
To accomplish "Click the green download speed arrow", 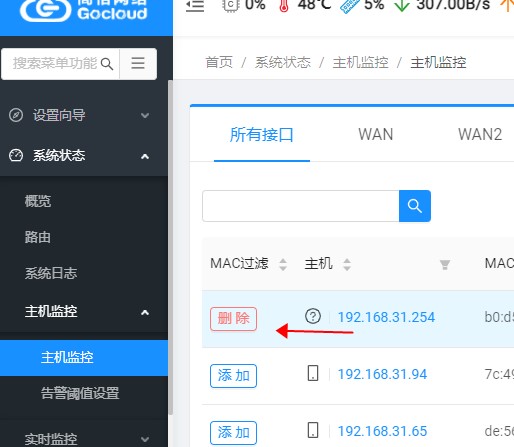I will 402,6.
